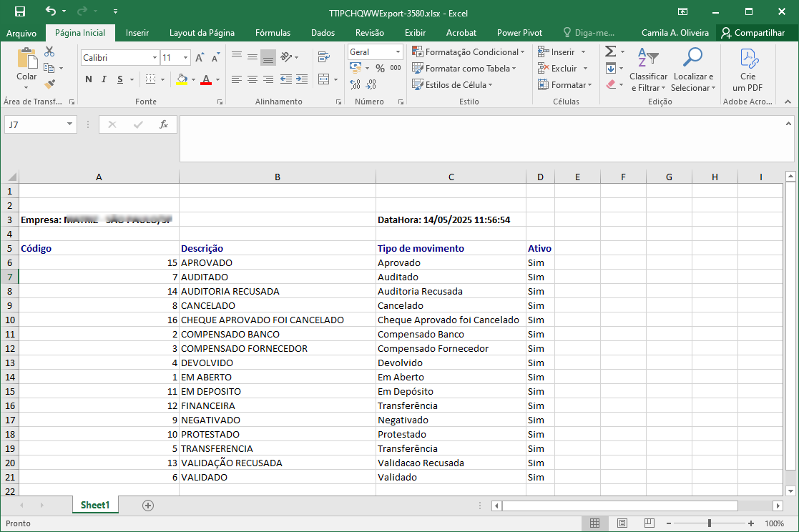This screenshot has width=799, height=532.
Task: Open the Calibri font name dropdown
Action: pyautogui.click(x=155, y=58)
